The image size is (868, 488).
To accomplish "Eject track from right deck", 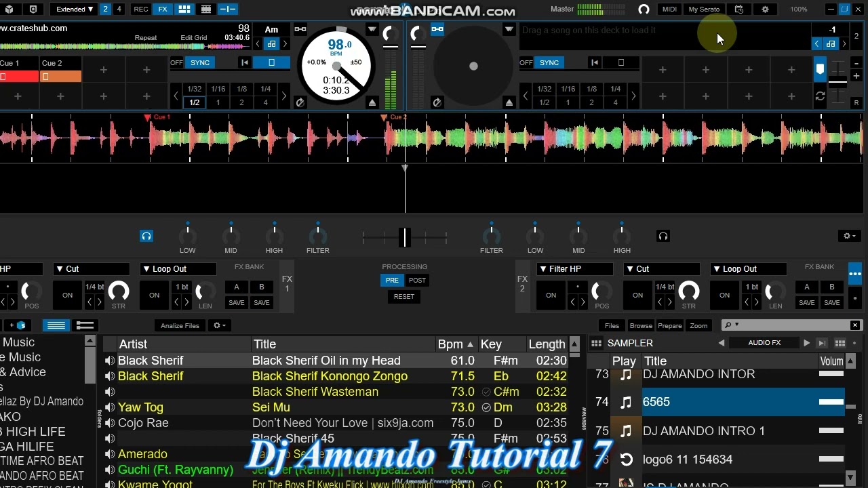I will pos(509,102).
